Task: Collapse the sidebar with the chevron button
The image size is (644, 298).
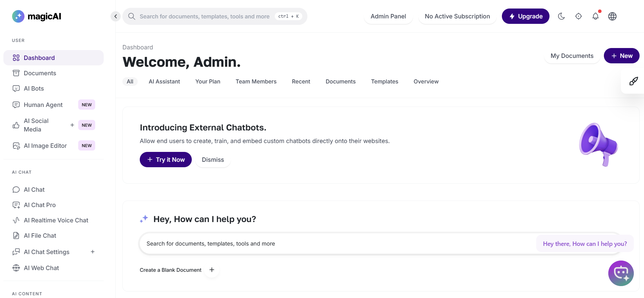Action: pyautogui.click(x=116, y=16)
